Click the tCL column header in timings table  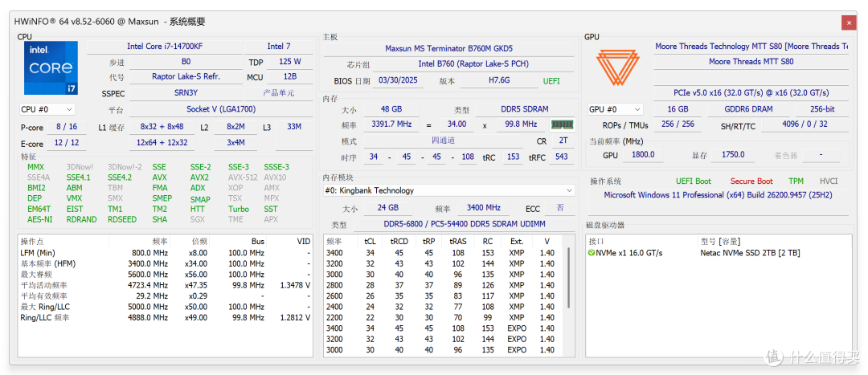[369, 242]
